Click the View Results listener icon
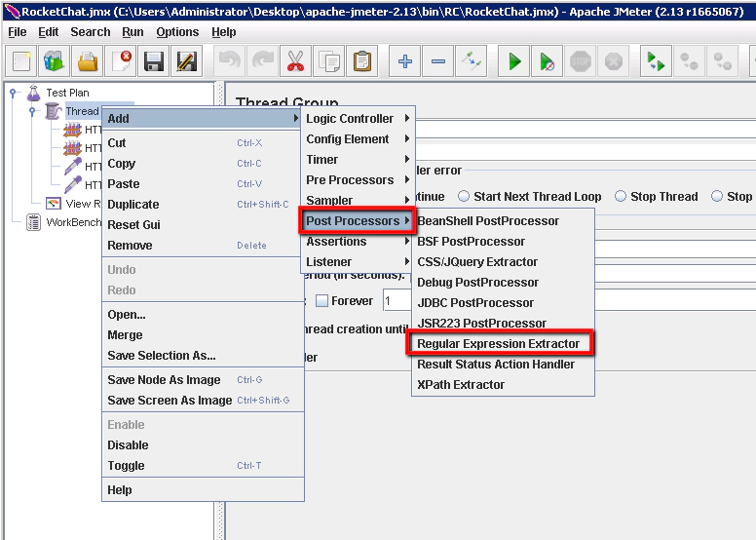 click(53, 204)
